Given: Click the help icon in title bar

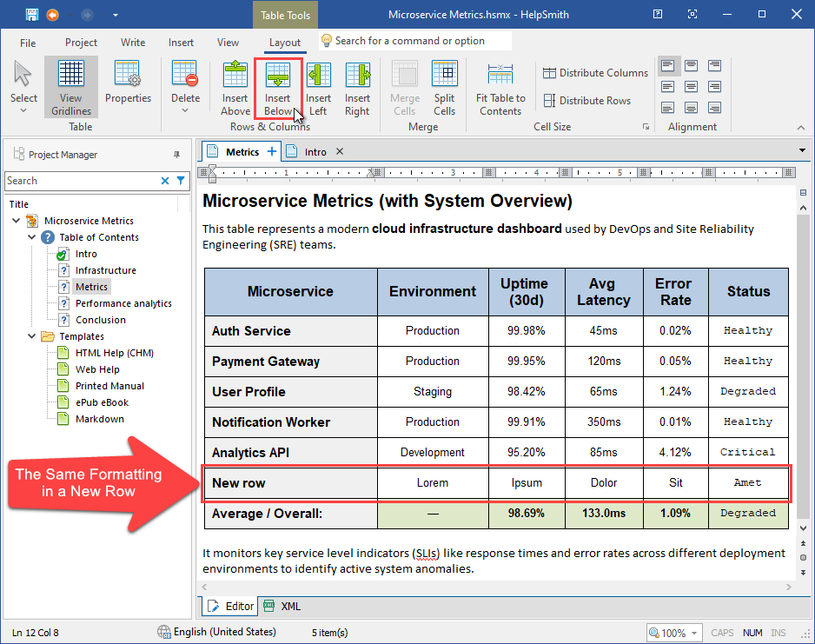Looking at the screenshot, I should tap(658, 15).
